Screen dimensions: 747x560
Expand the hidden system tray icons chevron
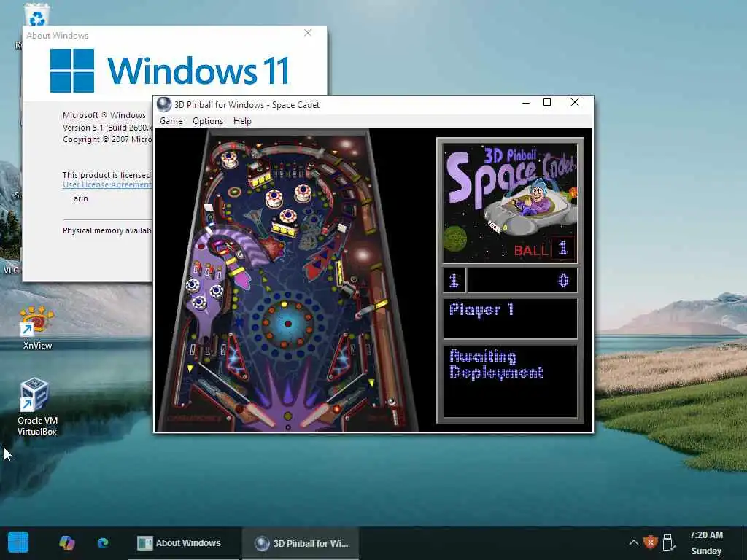point(634,542)
